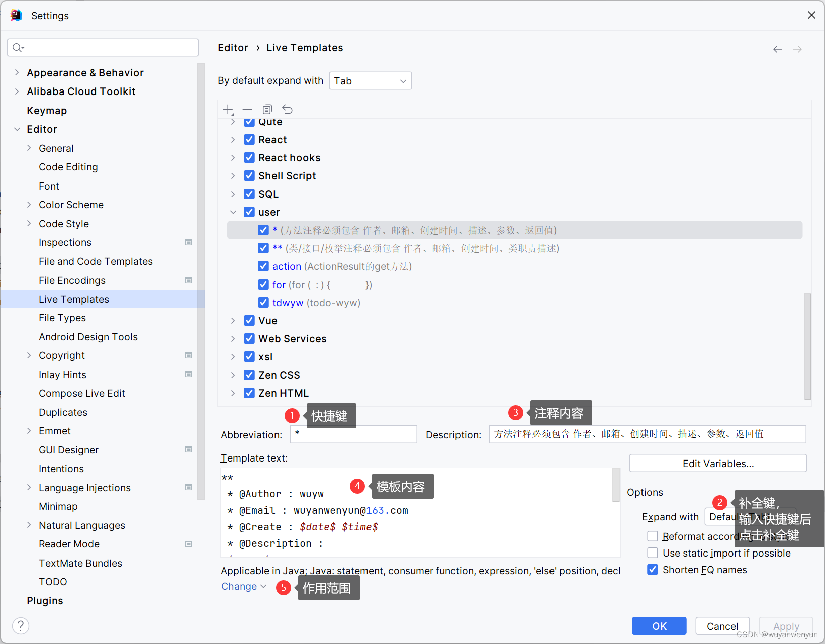Expand the Web Services template group
Screen dimensions: 825x644
point(233,339)
